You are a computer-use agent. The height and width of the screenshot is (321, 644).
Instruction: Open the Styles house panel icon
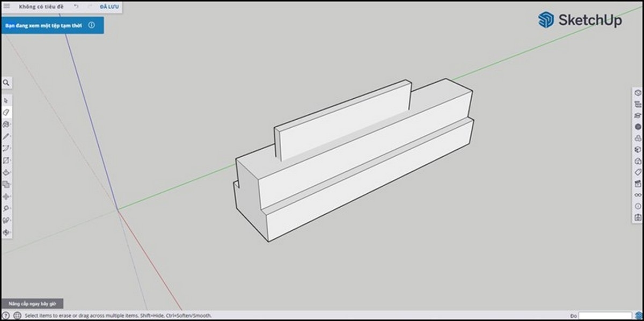pos(638,161)
